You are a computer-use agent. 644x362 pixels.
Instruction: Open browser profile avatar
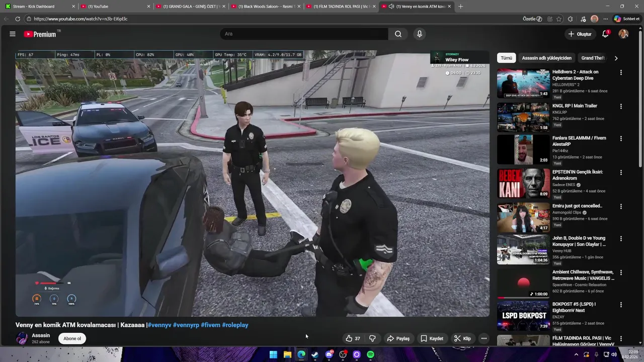coord(594,19)
